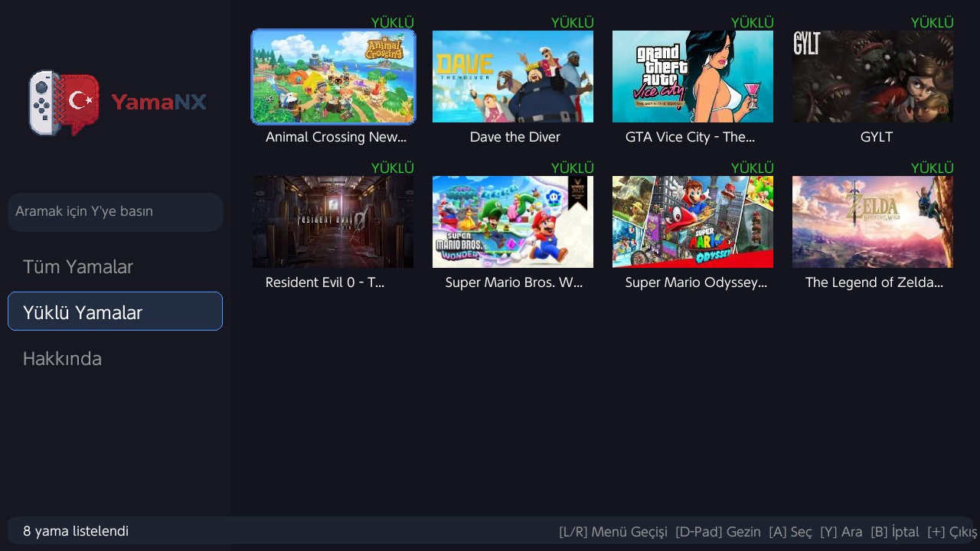The height and width of the screenshot is (551, 980).
Task: Click the YÜKLÜ label above Resident Evil 0
Action: [x=392, y=168]
